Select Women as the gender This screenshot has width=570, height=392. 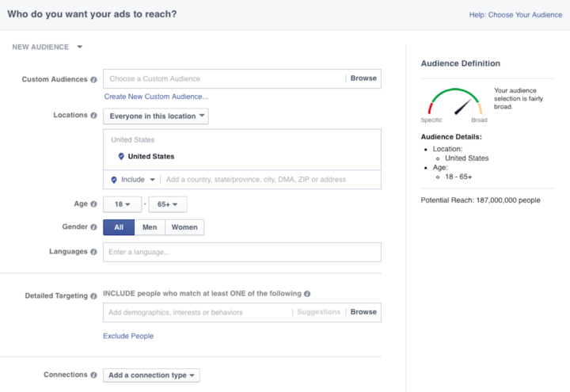[x=184, y=227]
